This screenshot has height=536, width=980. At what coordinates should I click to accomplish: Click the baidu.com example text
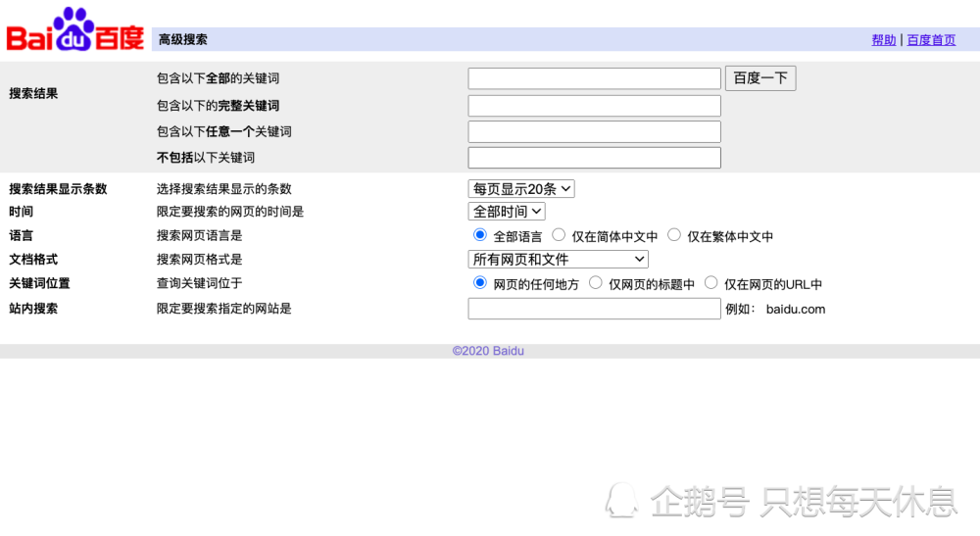click(x=796, y=310)
